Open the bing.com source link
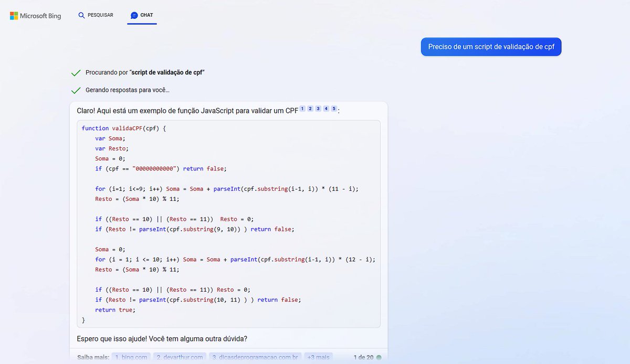This screenshot has height=364, width=630. 131,357
